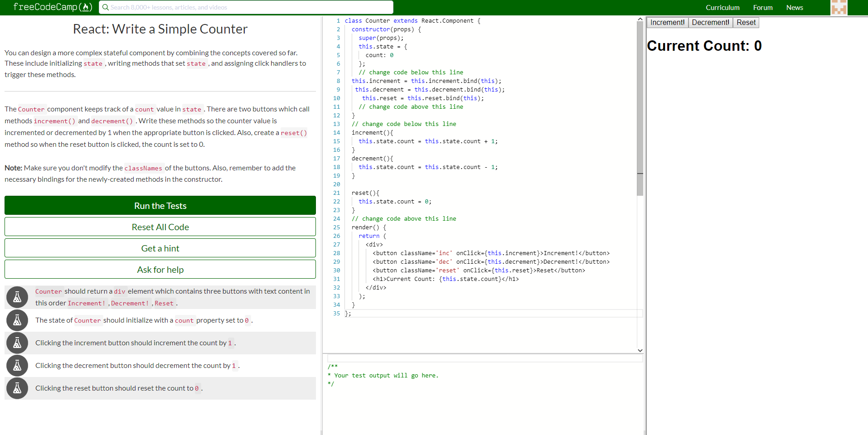Place cursor on line 5 count: 0

click(x=379, y=55)
